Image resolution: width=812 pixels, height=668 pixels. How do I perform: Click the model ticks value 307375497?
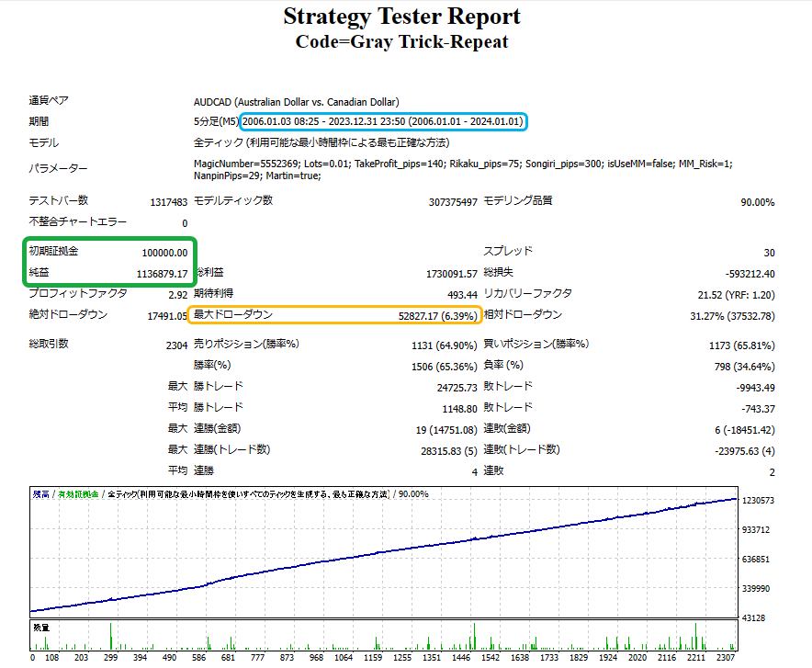[x=453, y=202]
